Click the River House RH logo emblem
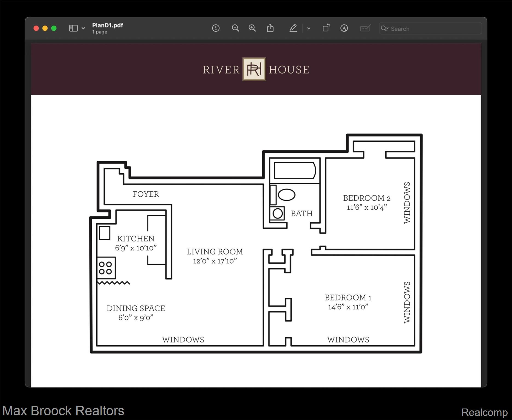 pyautogui.click(x=254, y=69)
